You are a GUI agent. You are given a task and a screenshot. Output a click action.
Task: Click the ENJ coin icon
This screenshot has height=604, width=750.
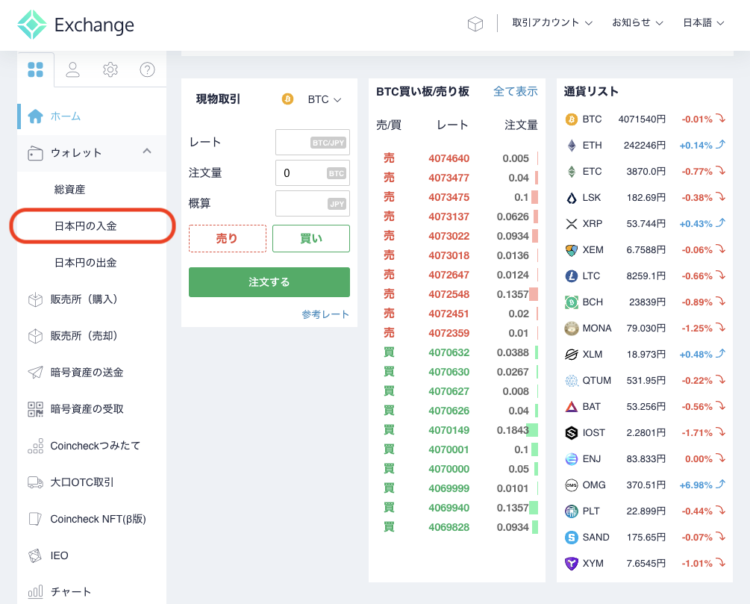pyautogui.click(x=572, y=459)
